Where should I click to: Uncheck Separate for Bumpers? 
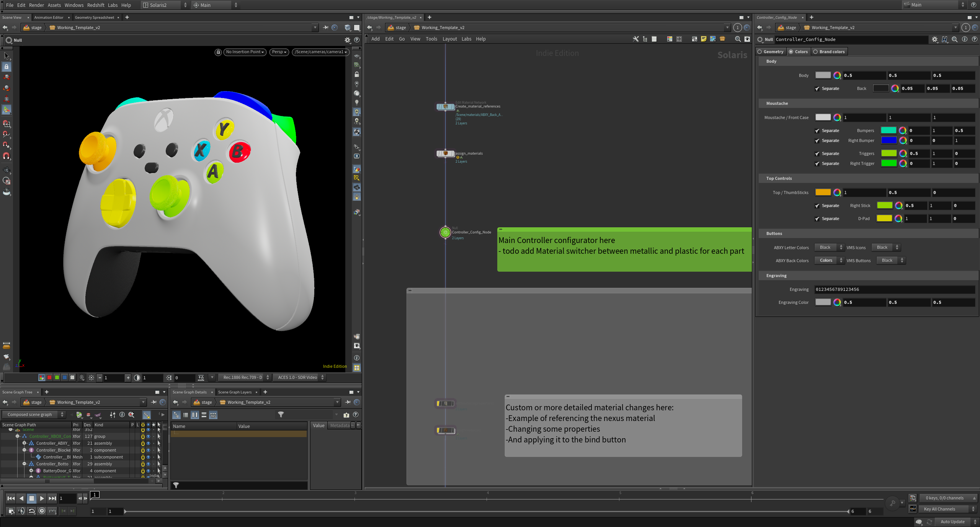tap(817, 131)
